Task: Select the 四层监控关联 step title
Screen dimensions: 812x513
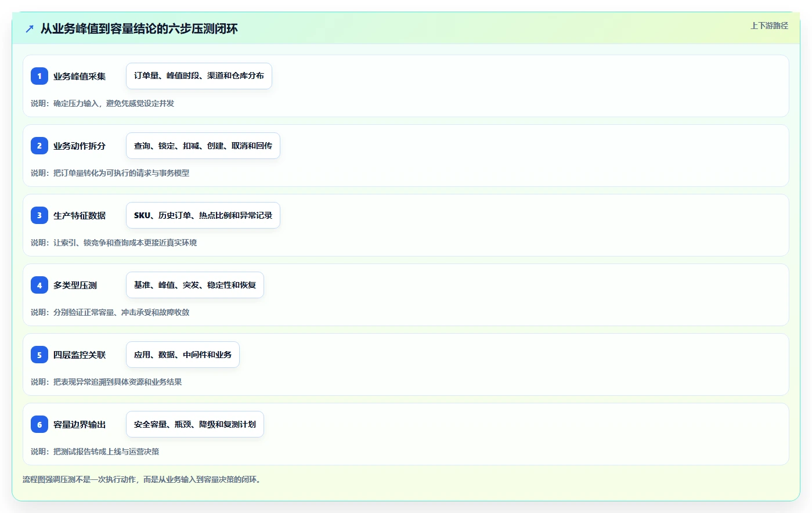Action: [x=80, y=355]
